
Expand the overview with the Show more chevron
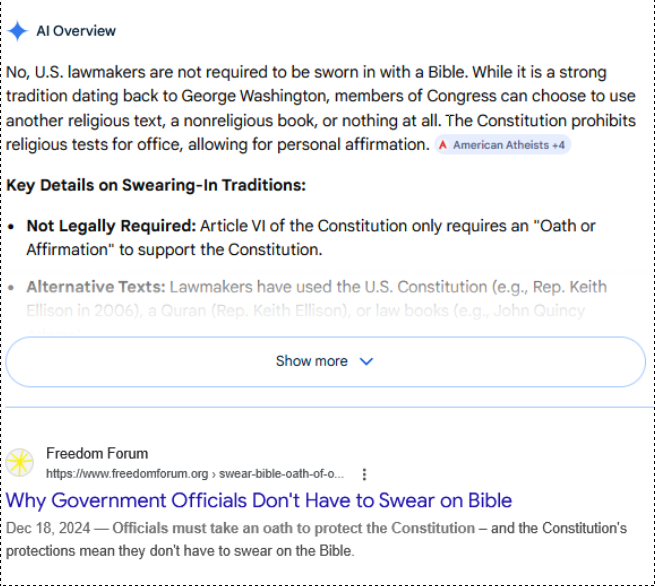[366, 361]
